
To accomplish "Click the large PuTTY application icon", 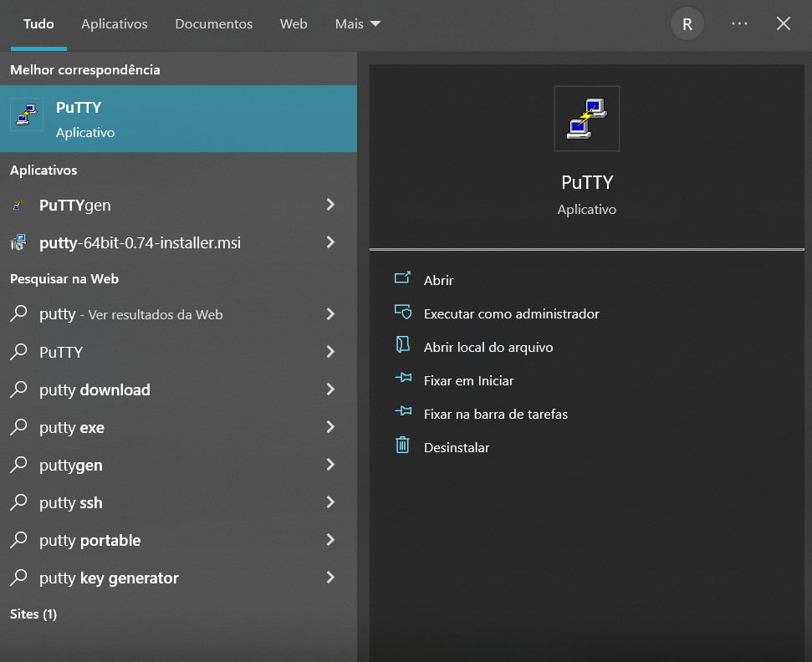I will (x=586, y=118).
